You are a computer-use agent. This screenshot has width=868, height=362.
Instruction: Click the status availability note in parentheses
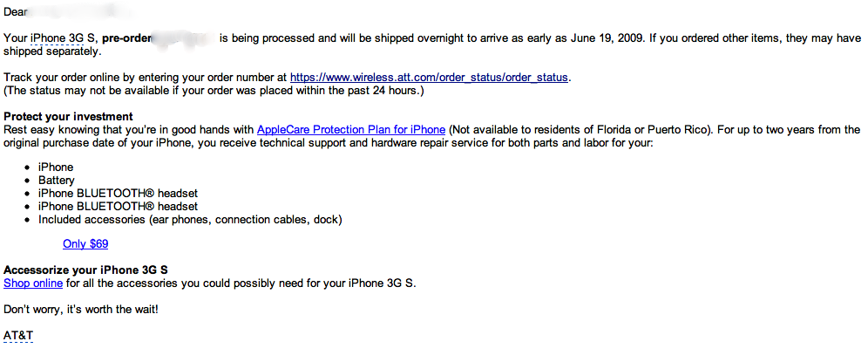coord(214,91)
